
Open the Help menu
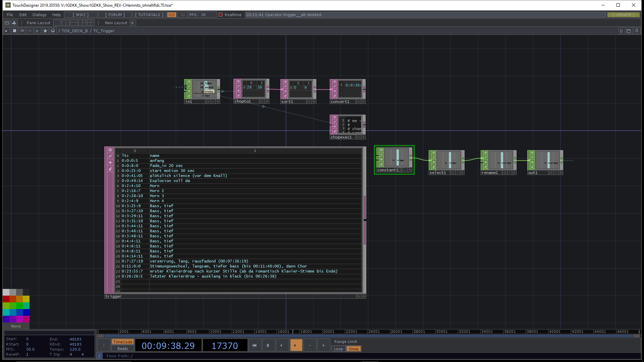[56, 15]
